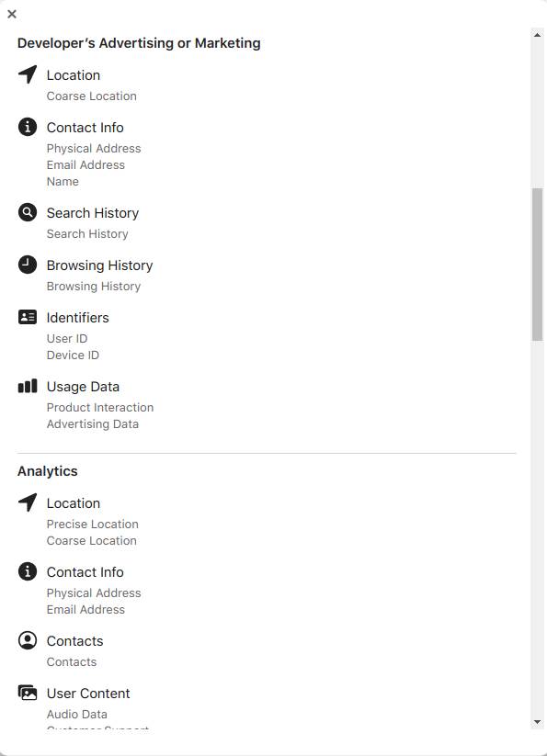This screenshot has height=756, width=547.
Task: Select the Identifiers ID-card icon
Action: tap(27, 317)
